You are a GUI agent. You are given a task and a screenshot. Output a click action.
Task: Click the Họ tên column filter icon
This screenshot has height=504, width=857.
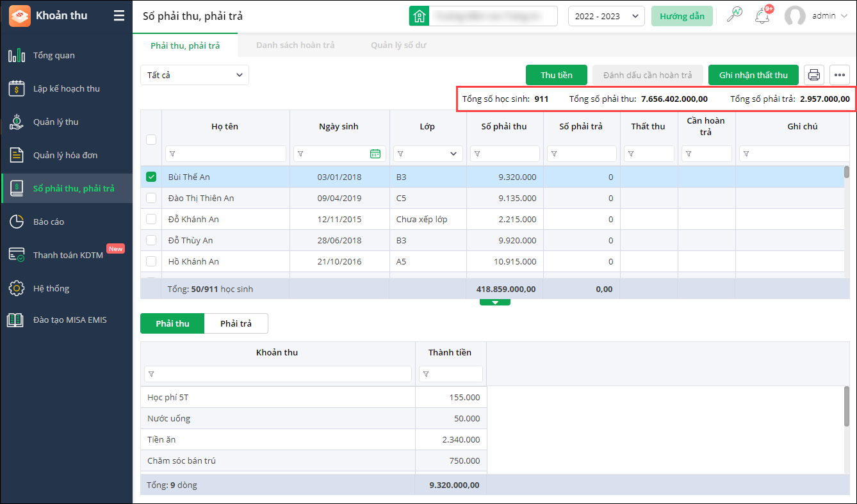172,154
